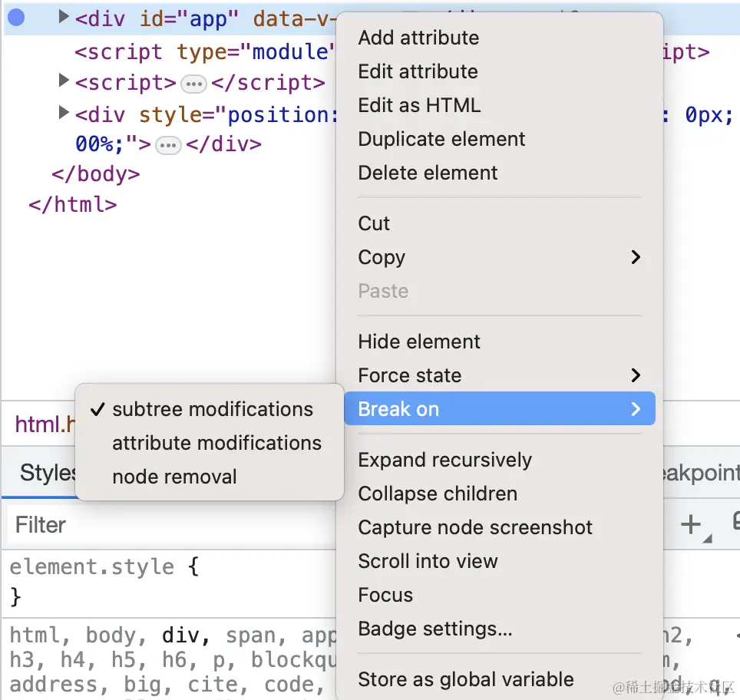Open the Force state submenu
740x700 pixels.
pyautogui.click(x=499, y=376)
